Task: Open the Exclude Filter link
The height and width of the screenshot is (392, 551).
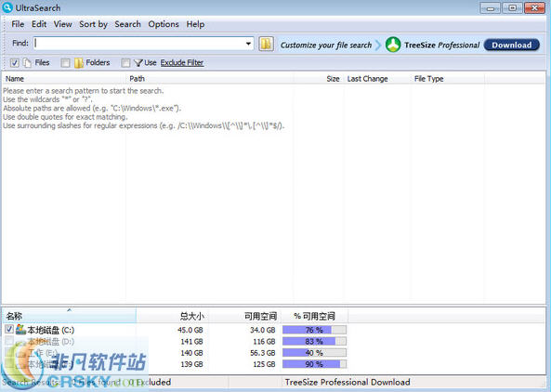Action: coord(182,63)
